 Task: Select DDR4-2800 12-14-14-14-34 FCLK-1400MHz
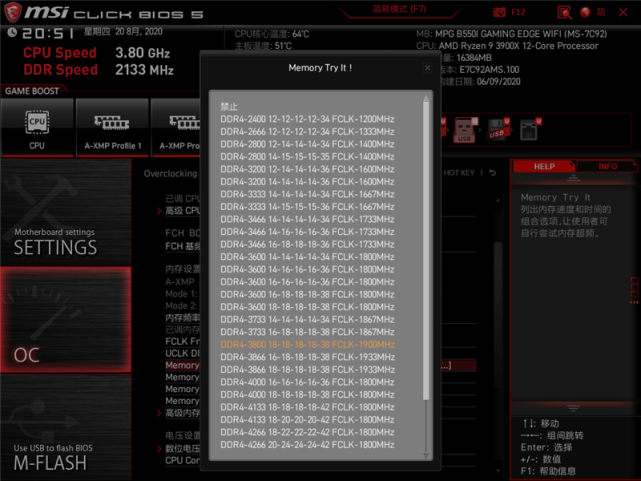tap(307, 144)
